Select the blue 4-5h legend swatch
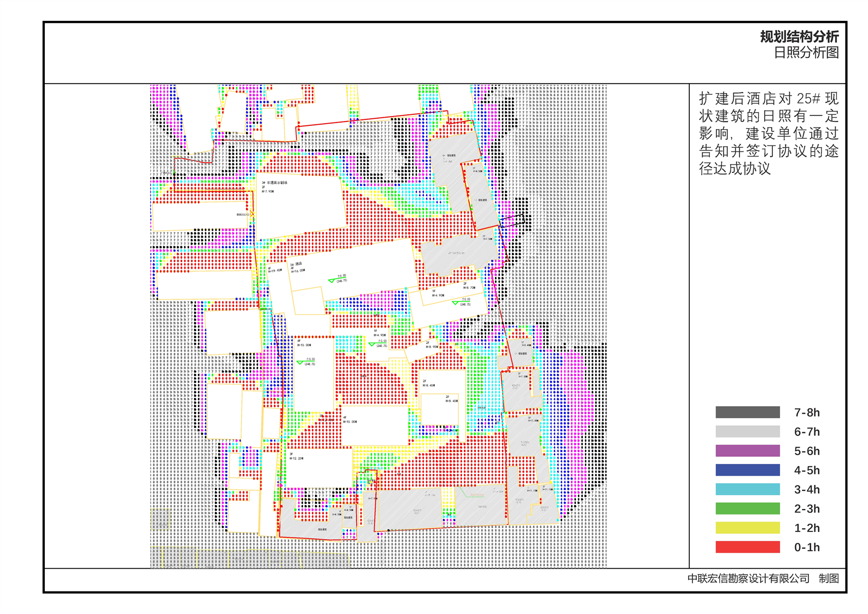This screenshot has width=868, height=614. pos(747,470)
